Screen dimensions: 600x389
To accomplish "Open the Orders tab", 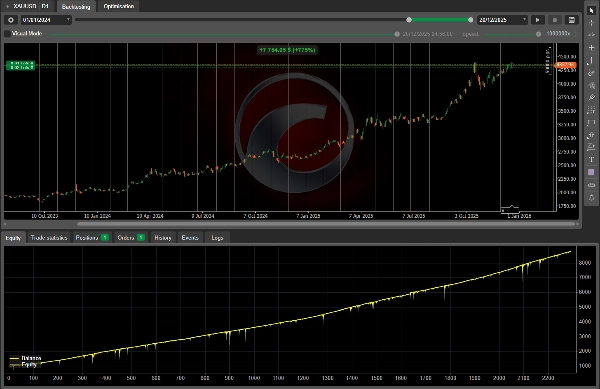I will coord(131,238).
